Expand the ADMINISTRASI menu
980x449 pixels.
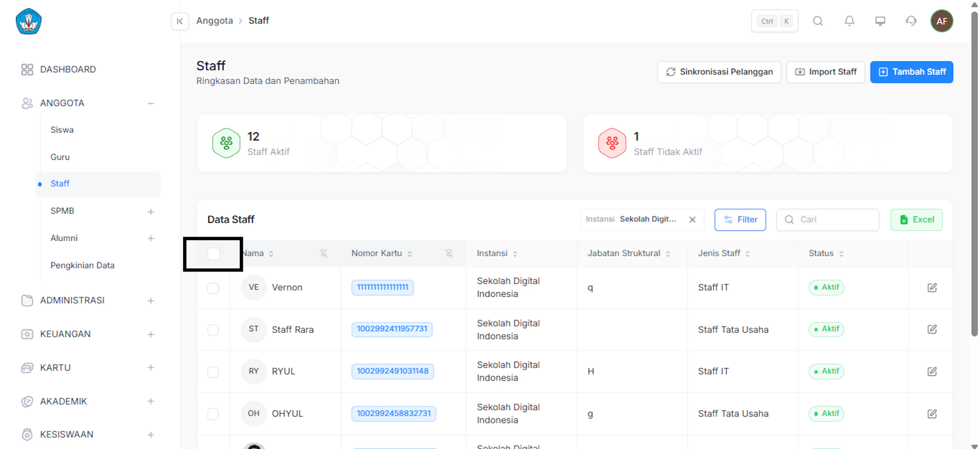pos(151,301)
